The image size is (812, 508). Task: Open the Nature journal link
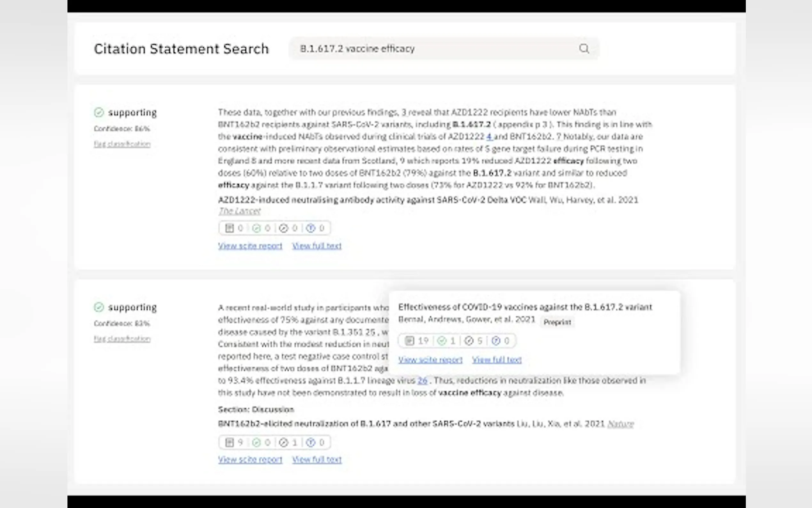[x=620, y=424]
